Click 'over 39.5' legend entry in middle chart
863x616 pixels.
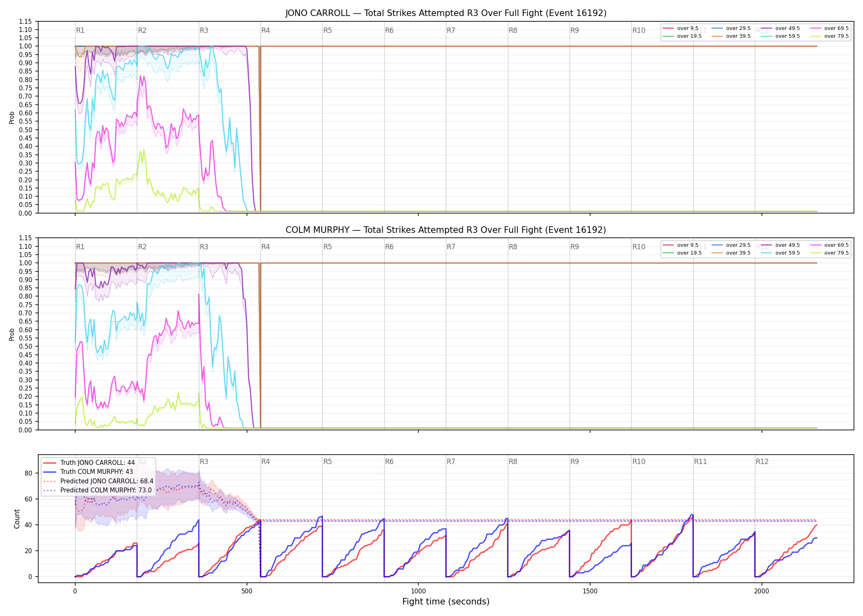[x=731, y=253]
